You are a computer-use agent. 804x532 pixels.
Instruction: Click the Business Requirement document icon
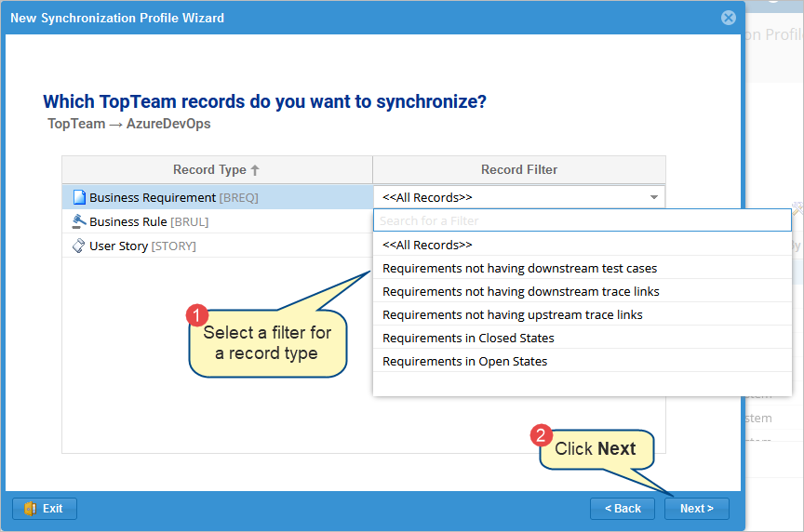pos(79,197)
